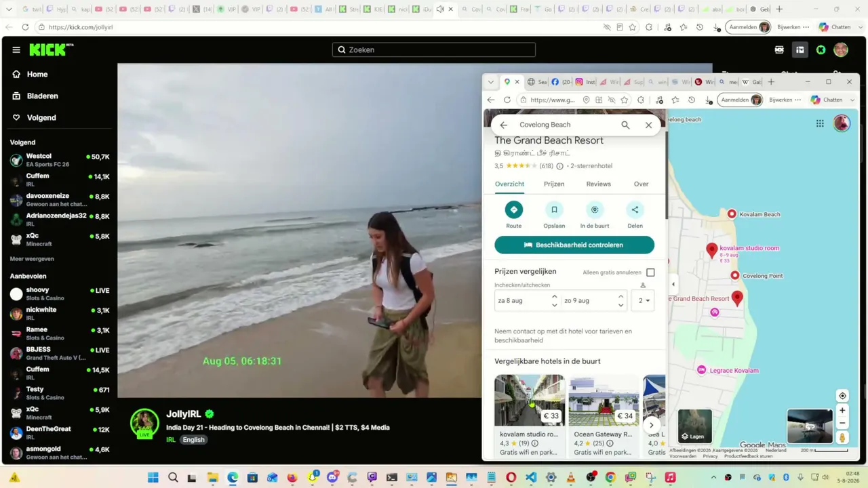The height and width of the screenshot is (488, 868).
Task: Zoom out on the map
Action: coord(842,423)
